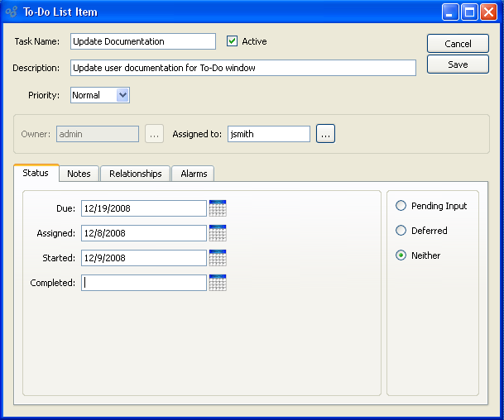Open calendar picker for Completed date
This screenshot has width=504, height=420.
(218, 283)
